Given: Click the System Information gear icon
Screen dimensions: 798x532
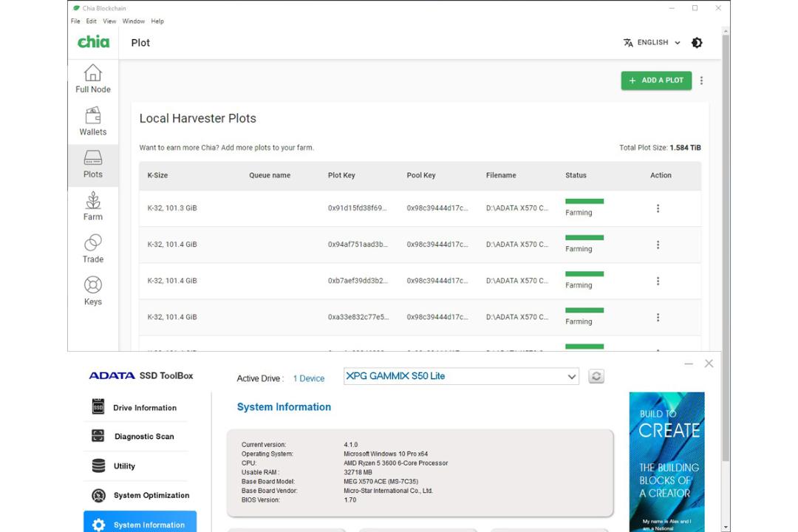Looking at the screenshot, I should point(99,525).
